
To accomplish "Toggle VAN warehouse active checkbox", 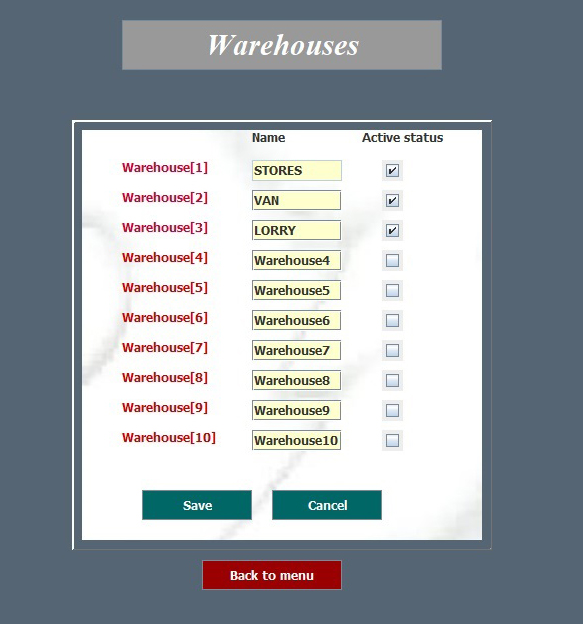I will pyautogui.click(x=392, y=201).
